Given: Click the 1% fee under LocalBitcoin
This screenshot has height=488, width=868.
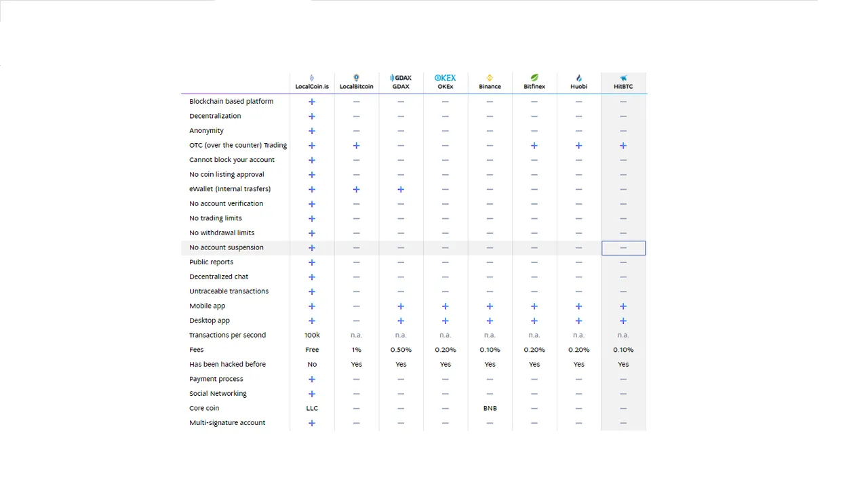Looking at the screenshot, I should (x=357, y=350).
